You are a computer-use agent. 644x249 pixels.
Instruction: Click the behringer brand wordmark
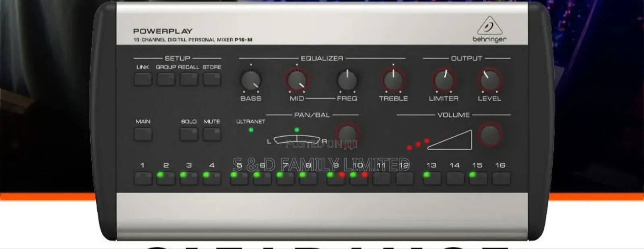tap(489, 39)
